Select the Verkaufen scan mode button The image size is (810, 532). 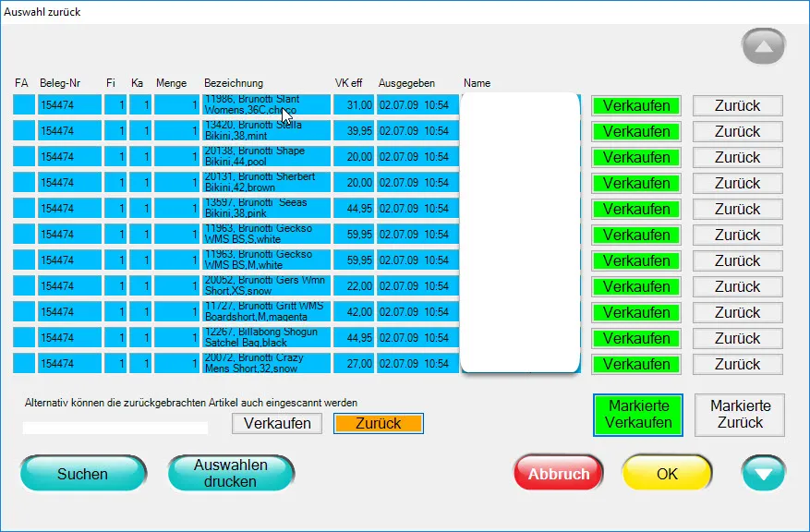[278, 423]
